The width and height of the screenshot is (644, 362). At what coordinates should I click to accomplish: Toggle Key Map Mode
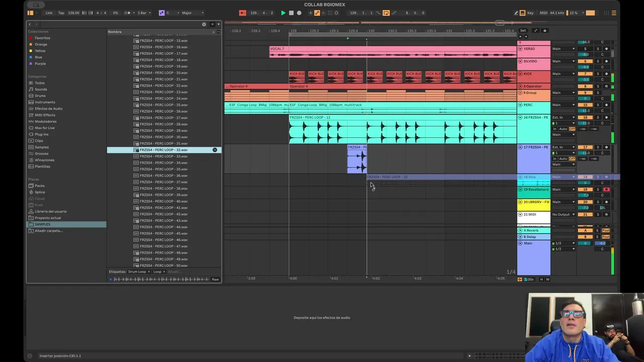(x=530, y=13)
